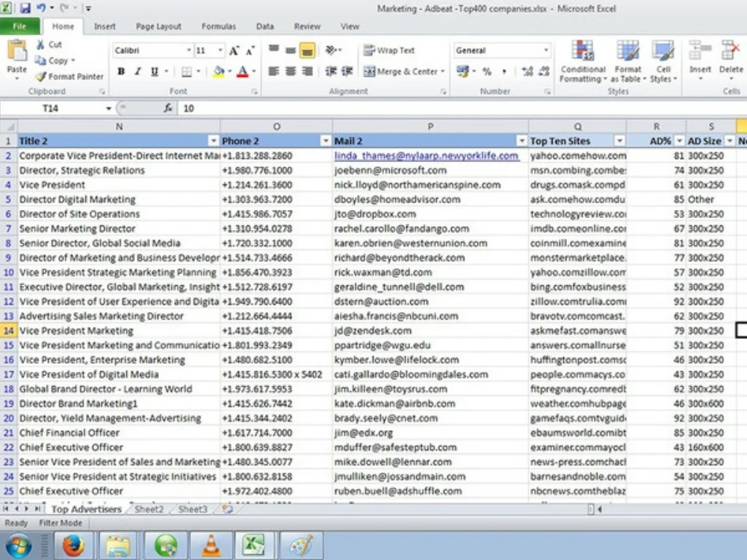Open the General number format dropdown
The height and width of the screenshot is (560, 747).
tap(545, 51)
